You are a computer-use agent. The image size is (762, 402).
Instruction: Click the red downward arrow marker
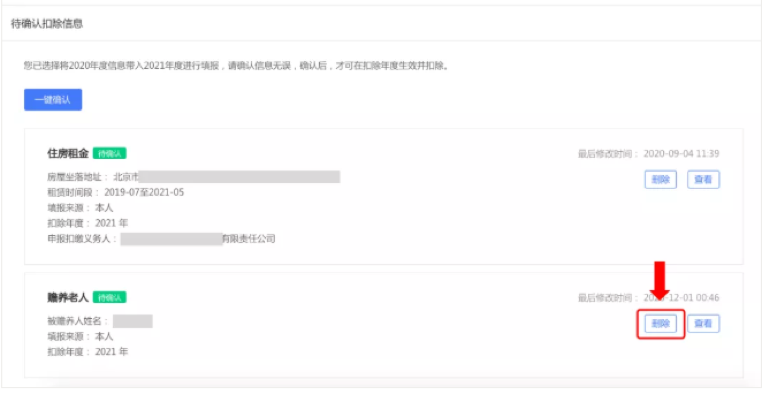pyautogui.click(x=659, y=280)
